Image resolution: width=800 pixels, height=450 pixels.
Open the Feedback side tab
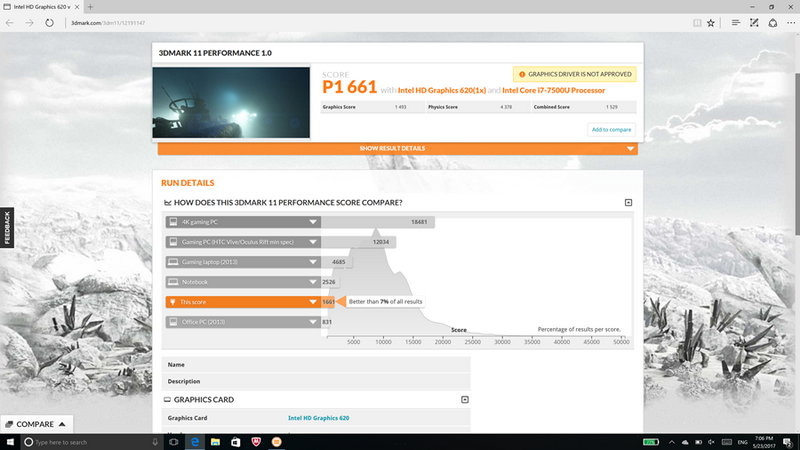(7, 228)
